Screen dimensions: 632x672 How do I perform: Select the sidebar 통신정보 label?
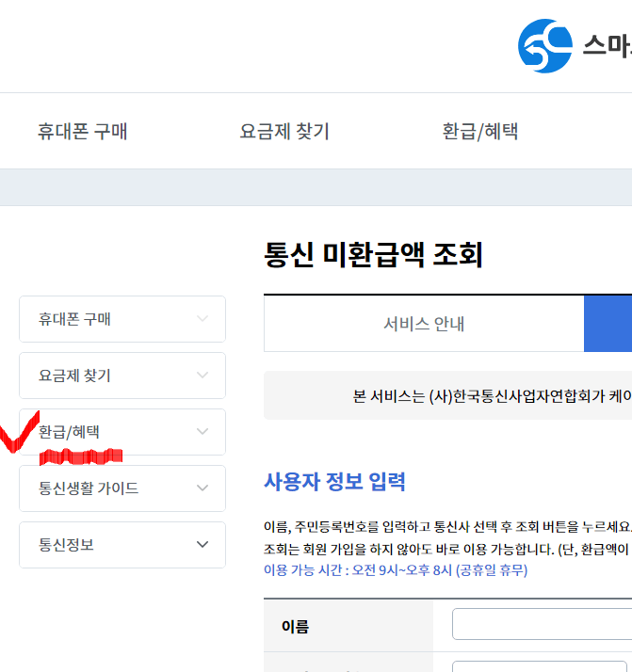pyautogui.click(x=66, y=545)
